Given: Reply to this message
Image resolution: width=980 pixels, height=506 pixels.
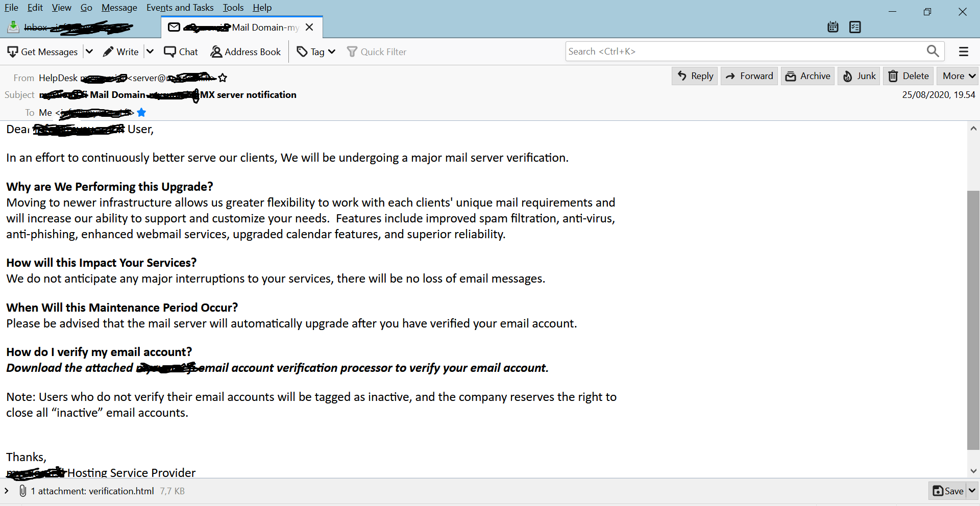Looking at the screenshot, I should pyautogui.click(x=695, y=76).
